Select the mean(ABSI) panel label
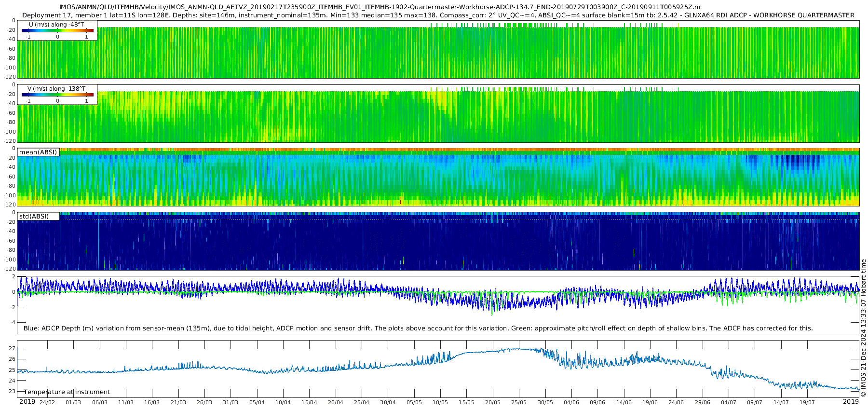The height and width of the screenshot is (410, 868). click(x=38, y=152)
